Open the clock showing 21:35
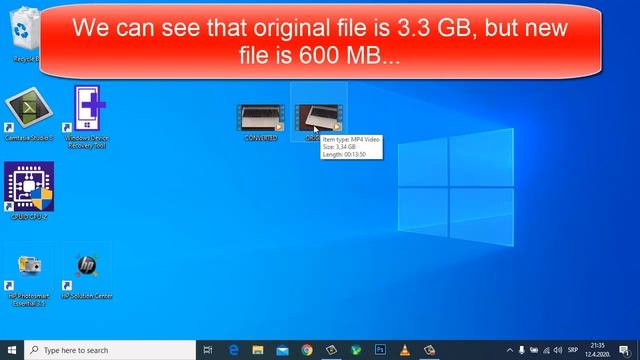Viewport: 640px width, 360px height. [598, 350]
